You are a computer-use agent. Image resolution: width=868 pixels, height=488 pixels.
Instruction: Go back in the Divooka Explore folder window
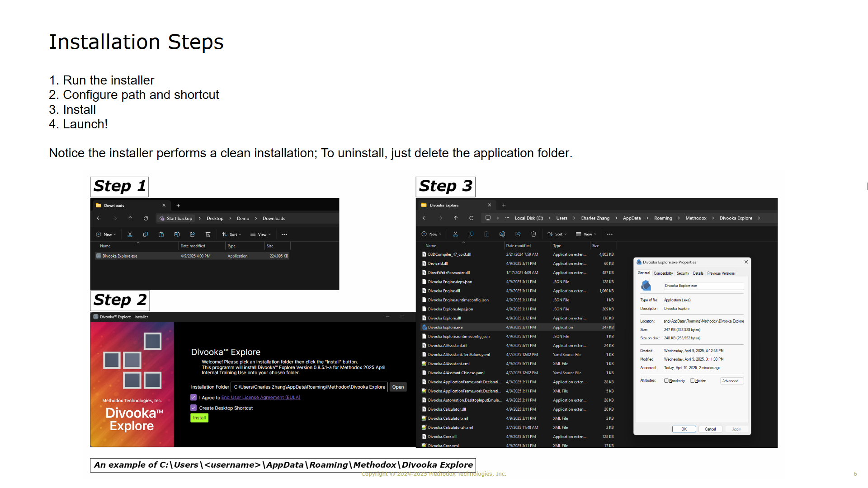425,218
